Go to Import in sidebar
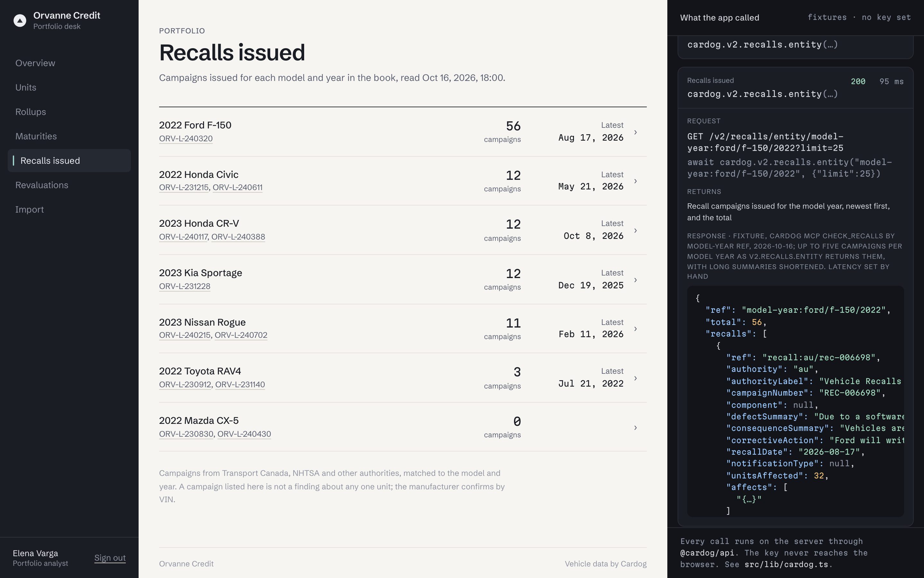924x578 pixels. 69,209
